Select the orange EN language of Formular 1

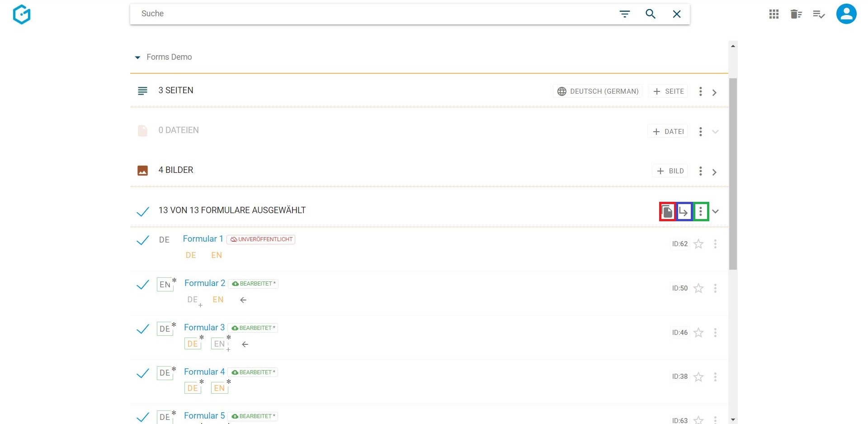click(217, 255)
